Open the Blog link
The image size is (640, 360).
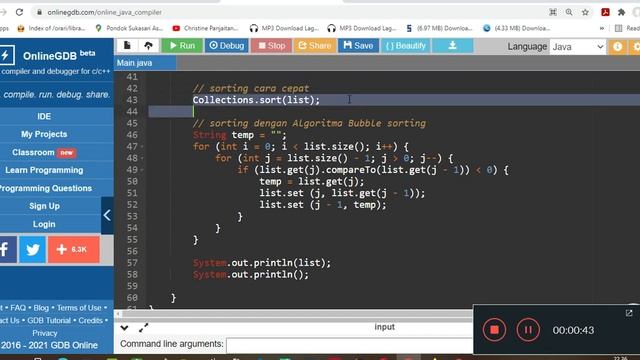(41, 308)
